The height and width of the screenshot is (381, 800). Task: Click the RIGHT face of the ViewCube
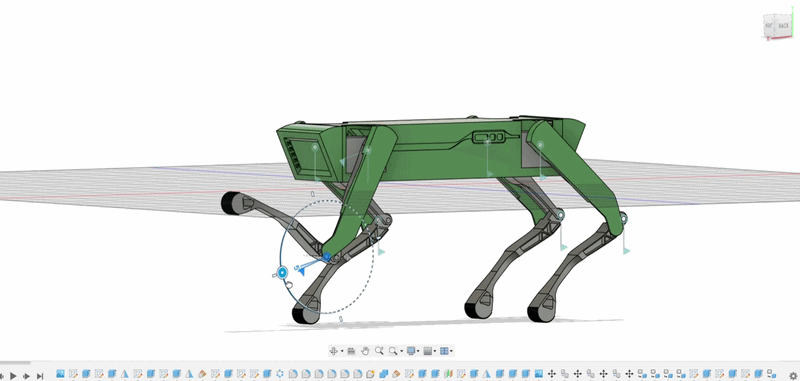[768, 26]
